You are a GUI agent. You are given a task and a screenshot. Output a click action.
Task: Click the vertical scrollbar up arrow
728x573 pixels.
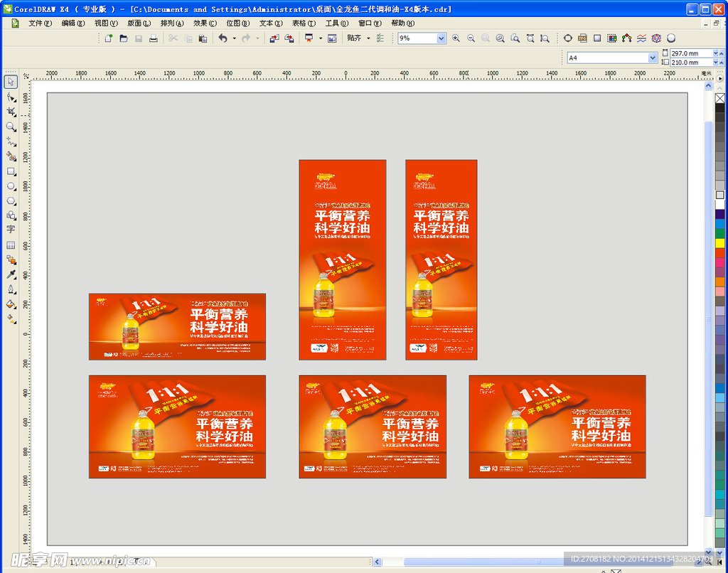(x=708, y=86)
